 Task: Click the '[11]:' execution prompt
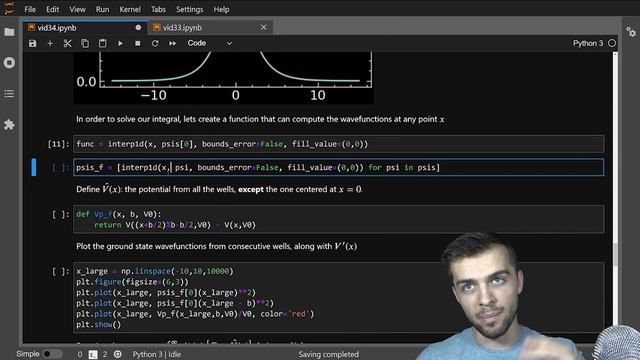(58, 144)
